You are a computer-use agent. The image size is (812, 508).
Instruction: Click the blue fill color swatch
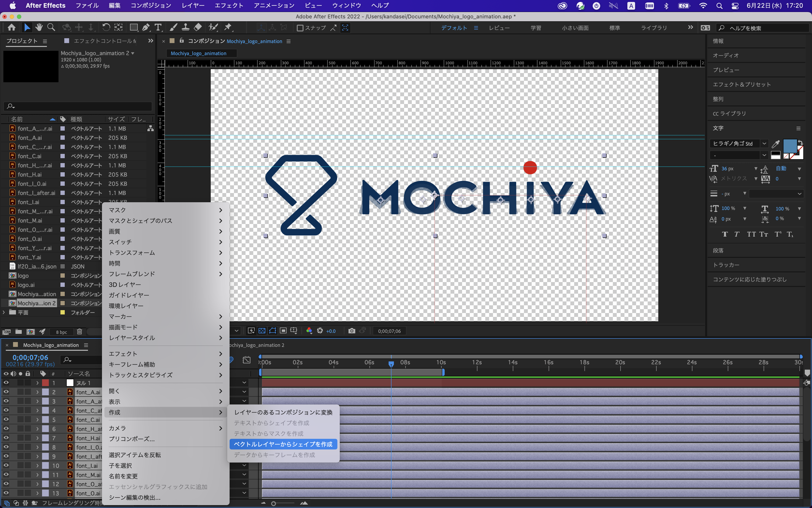(x=790, y=147)
